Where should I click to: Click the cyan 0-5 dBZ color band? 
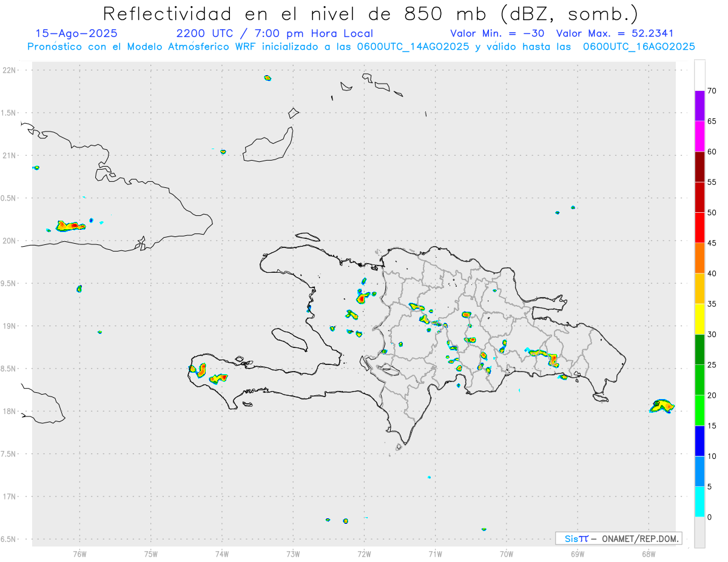pyautogui.click(x=699, y=502)
